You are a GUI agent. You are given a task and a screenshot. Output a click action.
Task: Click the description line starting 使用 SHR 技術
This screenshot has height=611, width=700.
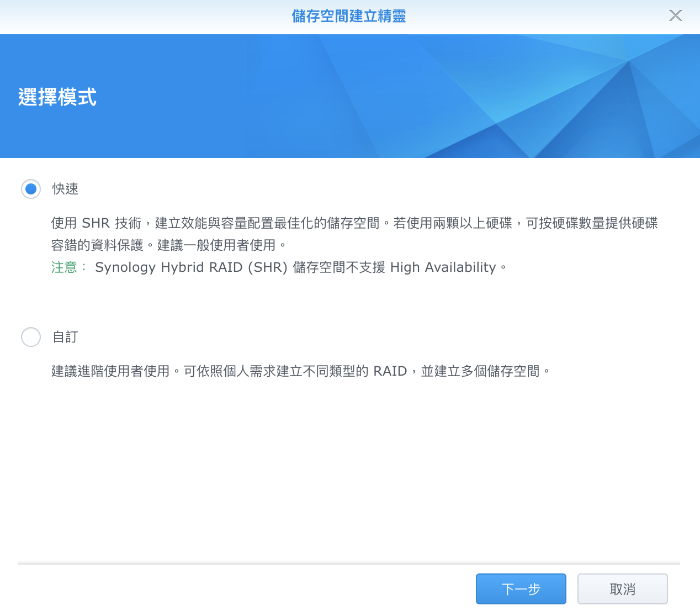pyautogui.click(x=221, y=223)
